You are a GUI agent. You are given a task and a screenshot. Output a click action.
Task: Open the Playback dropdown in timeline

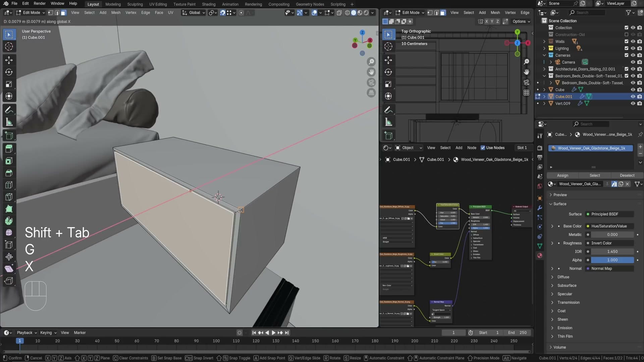click(x=26, y=333)
